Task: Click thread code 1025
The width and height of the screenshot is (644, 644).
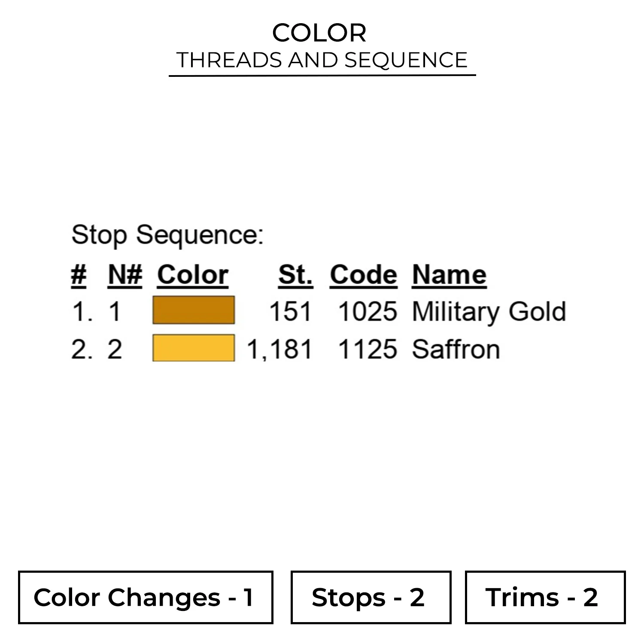Action: pos(368,311)
